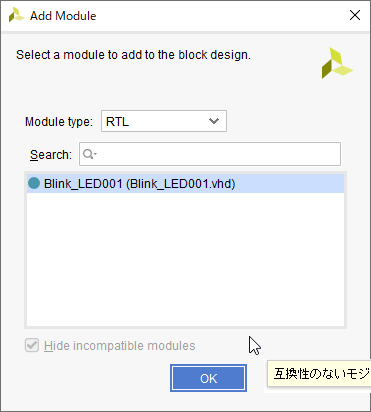
Task: Click the 'Search:' label
Action: tap(51, 155)
